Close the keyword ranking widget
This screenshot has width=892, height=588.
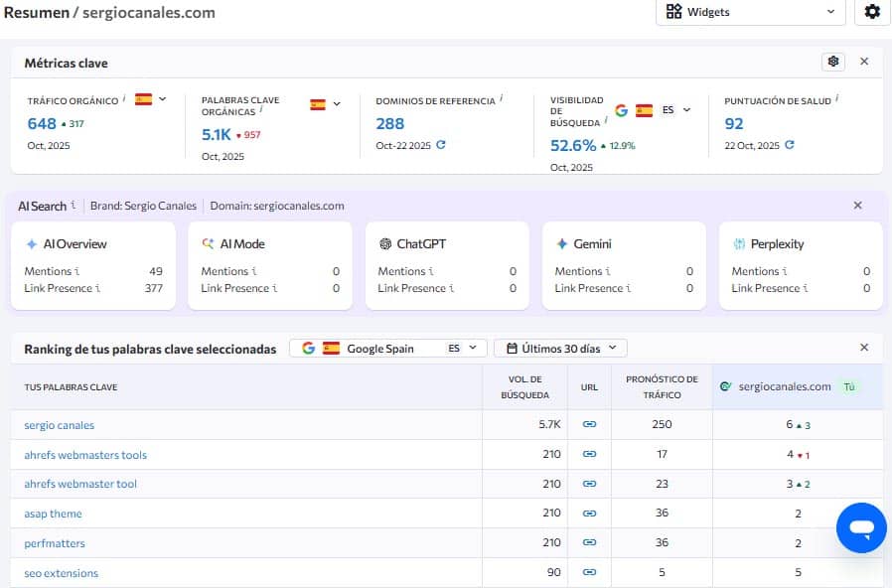863,348
